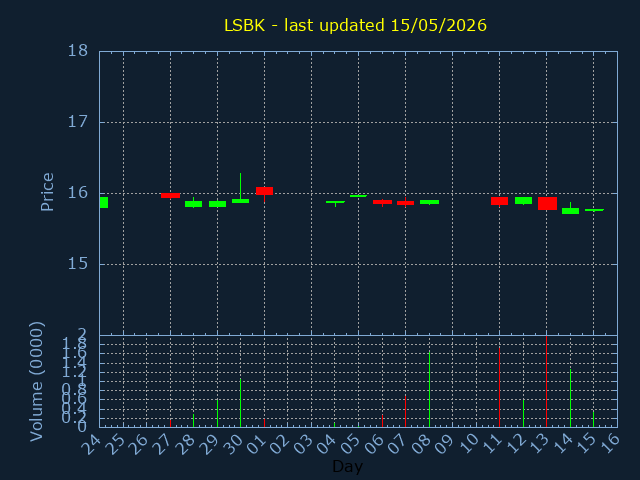Select the green candlestick for day 28
The width and height of the screenshot is (640, 480).
[x=193, y=204]
